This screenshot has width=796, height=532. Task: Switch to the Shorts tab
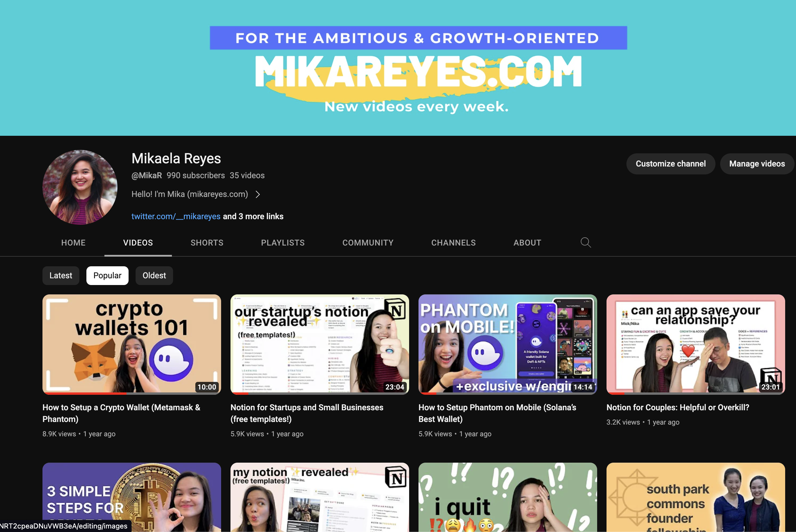[x=207, y=243]
